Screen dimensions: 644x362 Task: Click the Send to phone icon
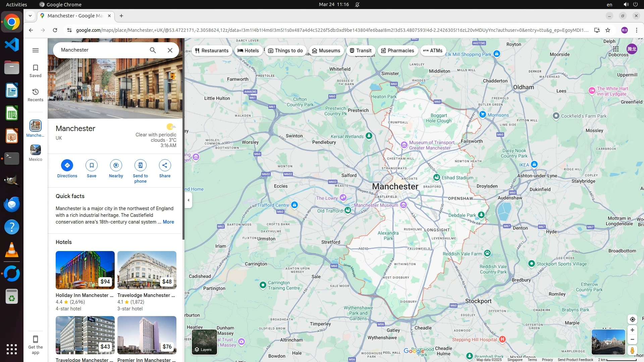(x=140, y=165)
